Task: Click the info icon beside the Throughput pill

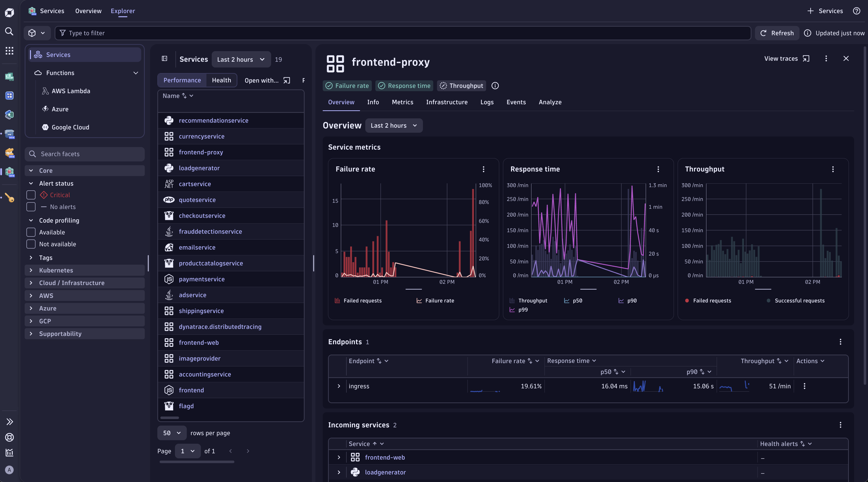Action: coord(495,86)
